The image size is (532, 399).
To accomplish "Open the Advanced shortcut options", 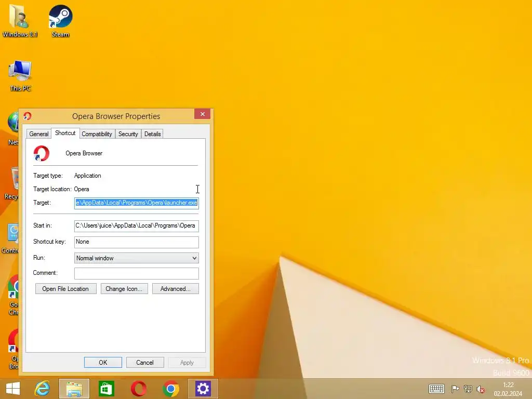I will tap(176, 289).
